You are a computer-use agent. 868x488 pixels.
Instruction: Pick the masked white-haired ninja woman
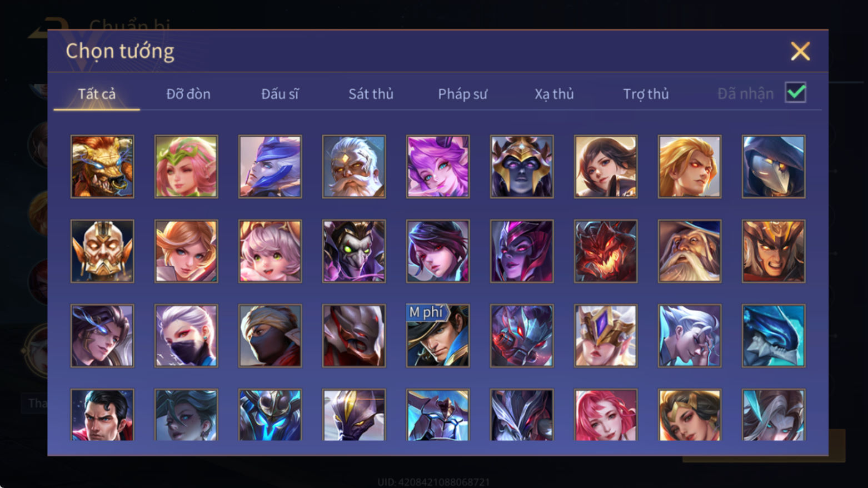click(186, 336)
